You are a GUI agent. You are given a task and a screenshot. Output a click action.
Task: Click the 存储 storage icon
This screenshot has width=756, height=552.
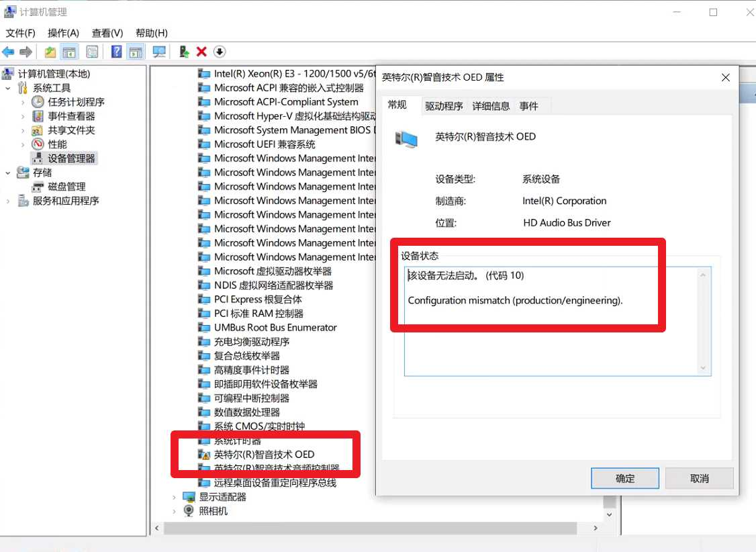click(23, 172)
